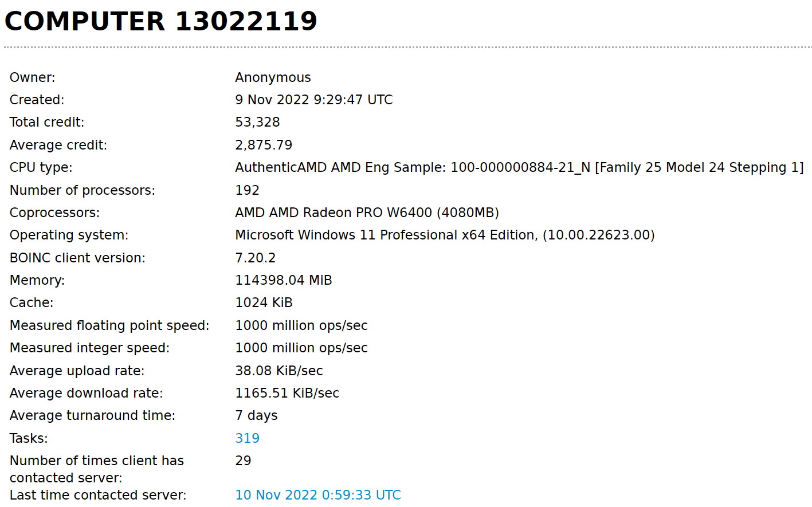Open the last contacted server date link
This screenshot has height=507, width=812.
click(317, 495)
